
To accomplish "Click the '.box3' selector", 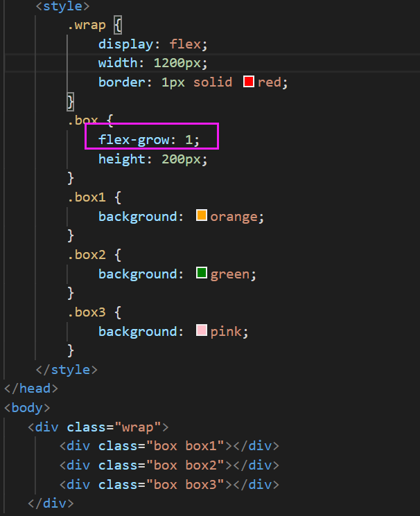I will pos(87,312).
